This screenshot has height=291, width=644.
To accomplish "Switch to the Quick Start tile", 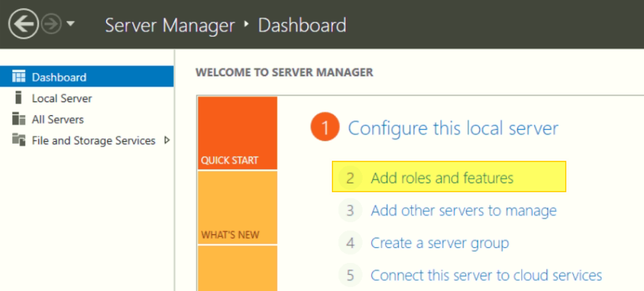I will coord(237,133).
